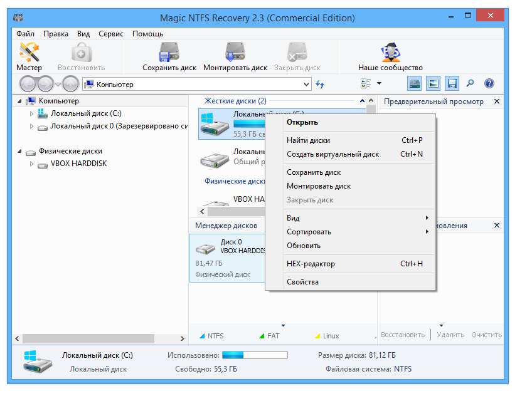Click the Удалить button
Viewport: 532px width, 396px height.
450,335
